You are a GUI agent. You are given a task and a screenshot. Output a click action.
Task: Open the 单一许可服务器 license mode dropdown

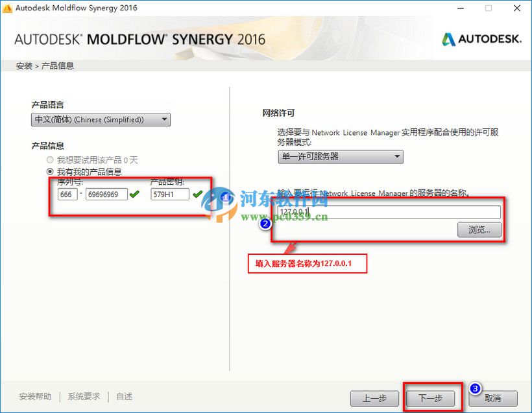(x=341, y=156)
